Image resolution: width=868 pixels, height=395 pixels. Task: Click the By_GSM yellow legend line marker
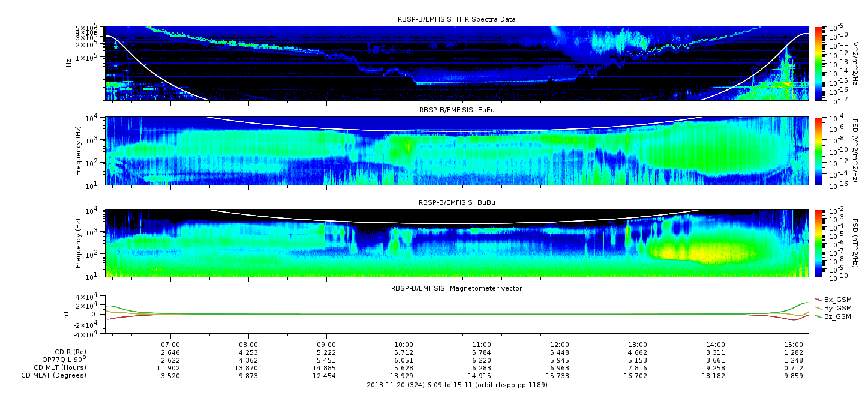818,307
